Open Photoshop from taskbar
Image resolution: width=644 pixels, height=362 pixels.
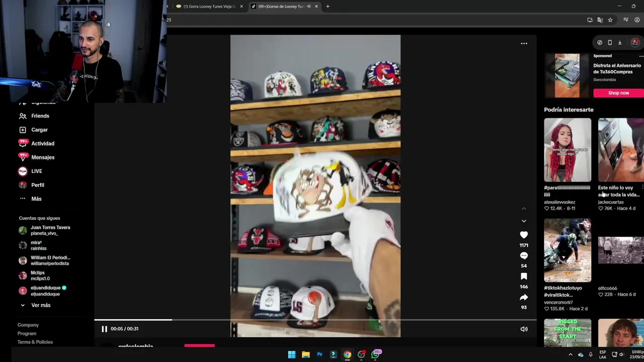319,354
